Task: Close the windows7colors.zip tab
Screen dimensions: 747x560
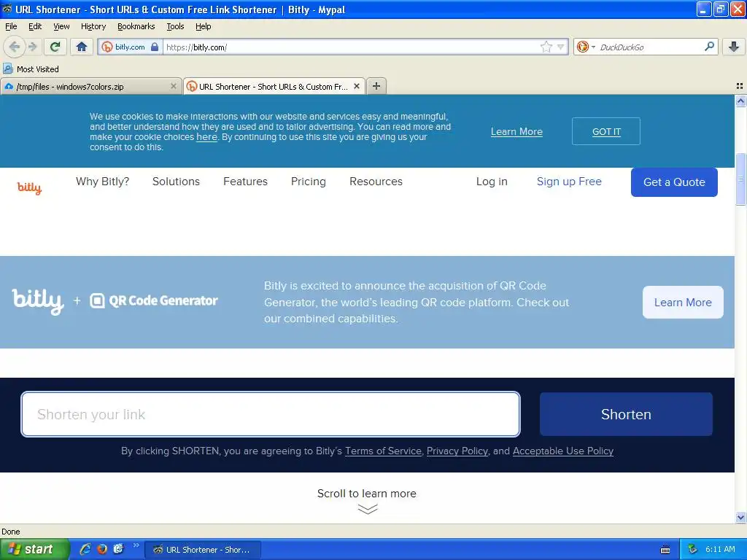Action: 174,86
